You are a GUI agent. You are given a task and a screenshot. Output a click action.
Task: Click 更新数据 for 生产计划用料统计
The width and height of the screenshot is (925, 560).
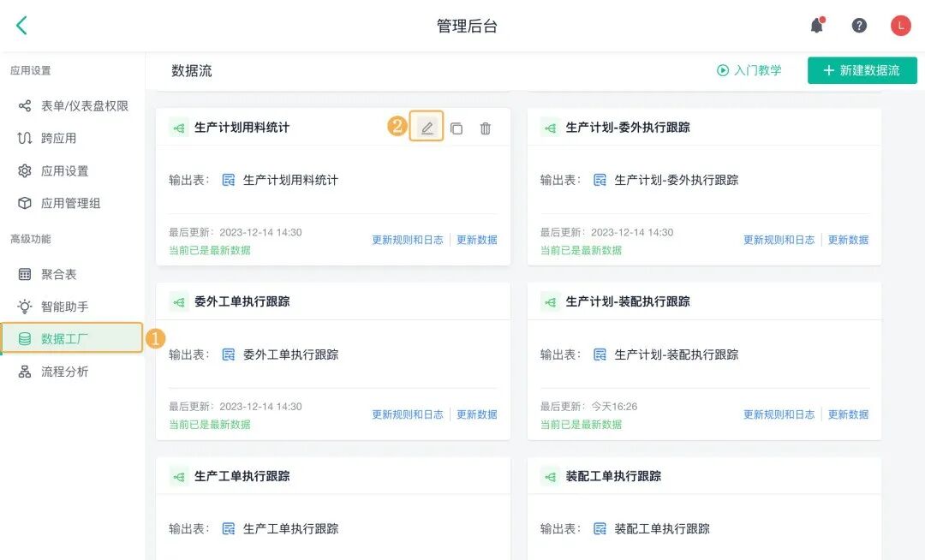pyautogui.click(x=477, y=240)
